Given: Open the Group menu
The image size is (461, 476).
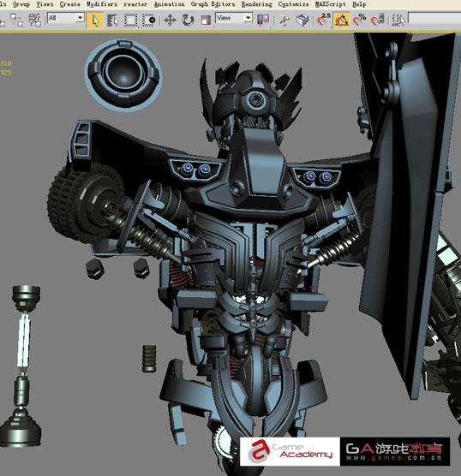Looking at the screenshot, I should click(21, 4).
